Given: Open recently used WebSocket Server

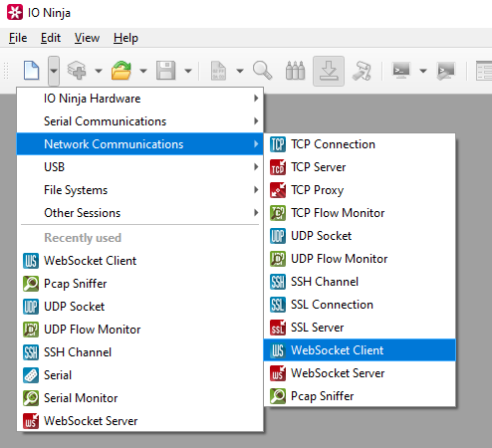Looking at the screenshot, I should (140, 421).
